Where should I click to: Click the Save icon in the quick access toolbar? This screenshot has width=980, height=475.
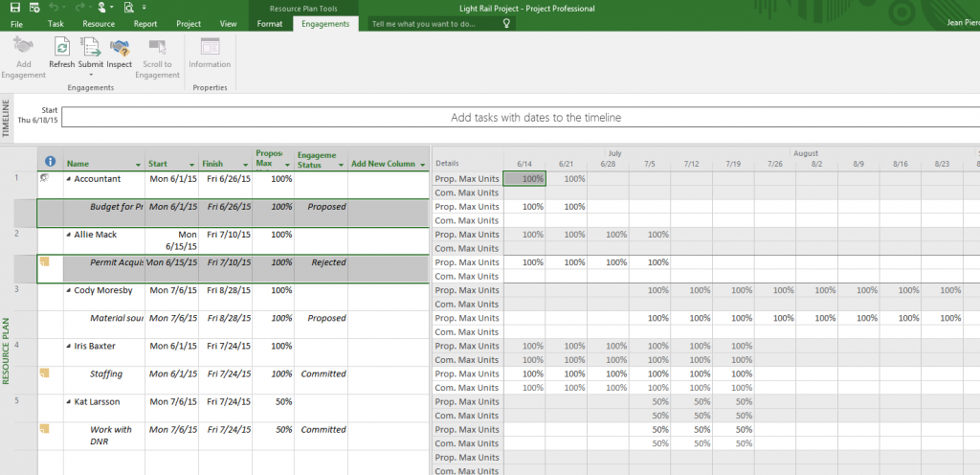click(x=13, y=7)
